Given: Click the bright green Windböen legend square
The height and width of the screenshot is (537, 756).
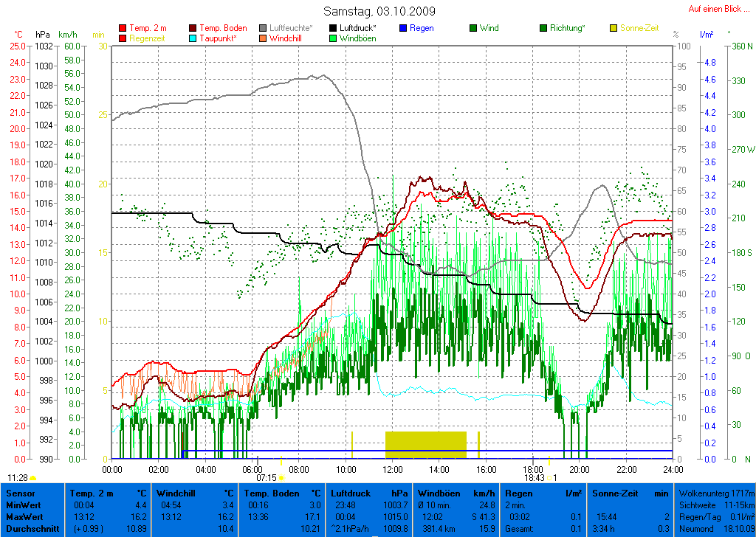Looking at the screenshot, I should click(334, 38).
